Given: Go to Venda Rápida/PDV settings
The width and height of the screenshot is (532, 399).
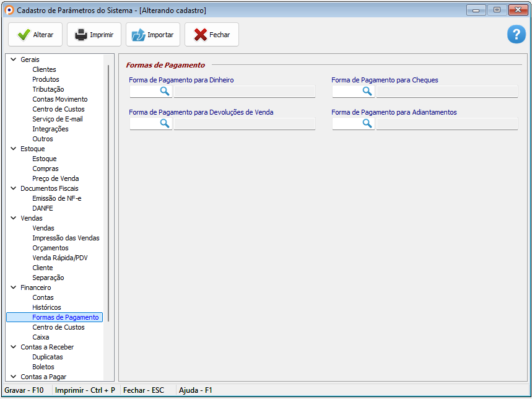Looking at the screenshot, I should [59, 258].
